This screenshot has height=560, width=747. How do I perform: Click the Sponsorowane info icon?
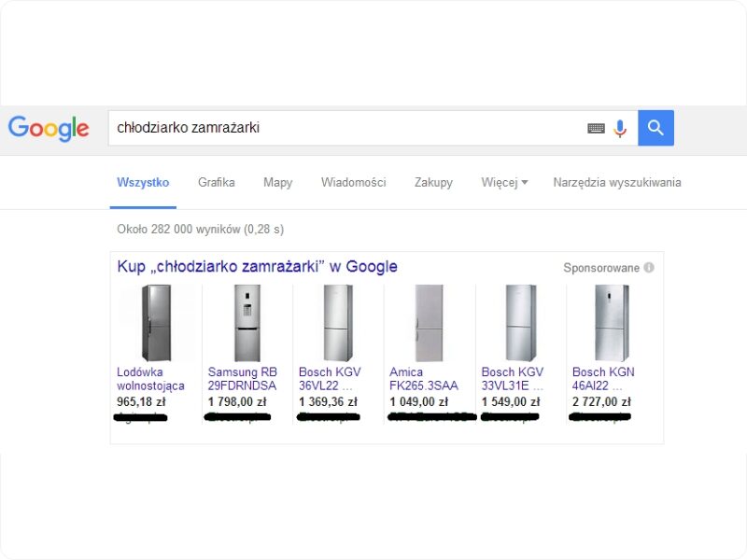649,268
